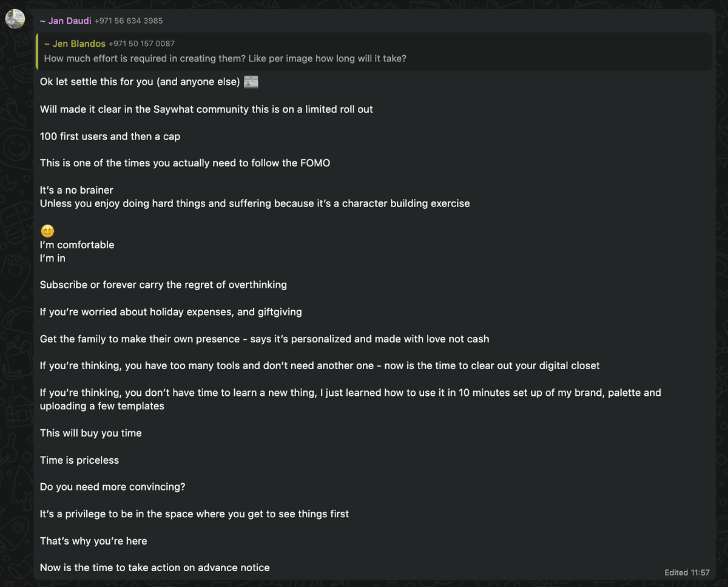Click the sender name ~ Jan Daudi

pos(66,21)
